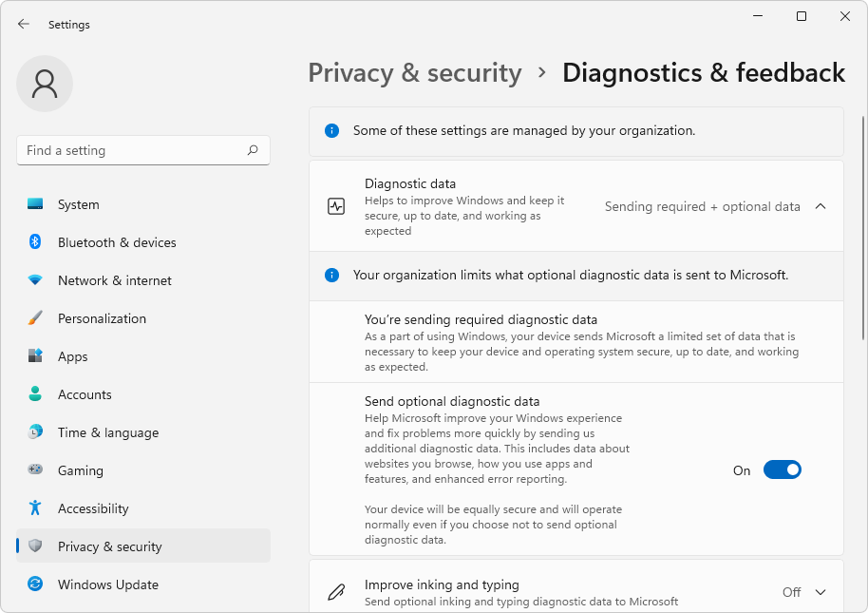Viewport: 868px width, 613px height.
Task: Click the search magnifier in Find a setting
Action: click(x=253, y=150)
